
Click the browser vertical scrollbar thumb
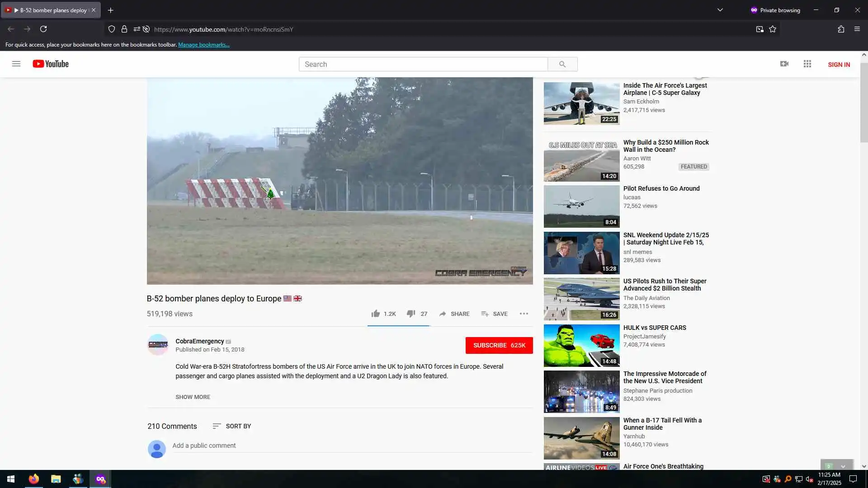863,102
